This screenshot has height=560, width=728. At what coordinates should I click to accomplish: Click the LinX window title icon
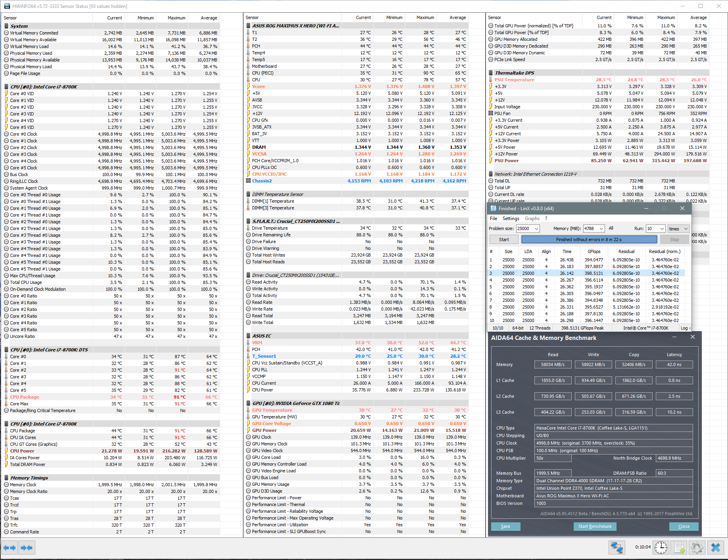click(493, 209)
